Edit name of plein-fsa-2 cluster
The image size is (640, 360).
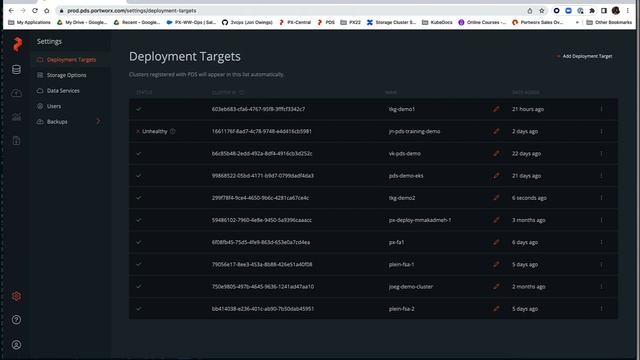(496, 309)
